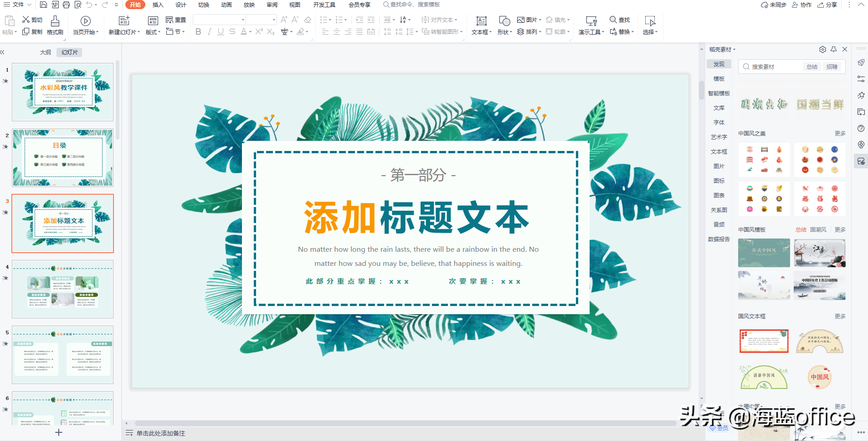Click the increase indent icon
Image resolution: width=868 pixels, height=441 pixels.
coord(371,20)
